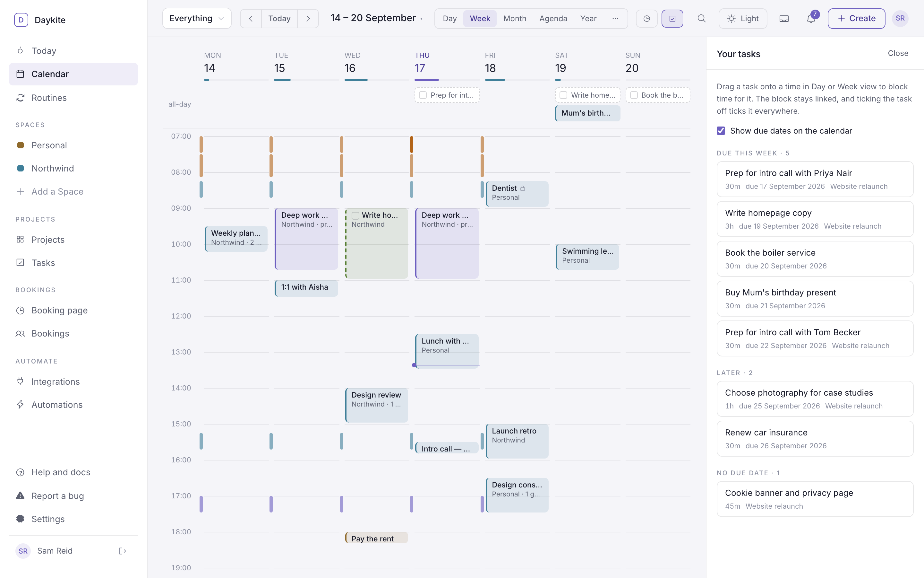This screenshot has height=578, width=924.
Task: Open the Everything filter dropdown
Action: pos(197,18)
